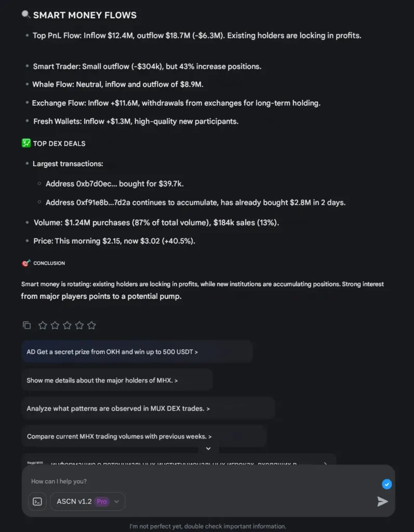The height and width of the screenshot is (532, 414).
Task: Click the money bag icon beside TOP DEX DEALS
Action: (x=25, y=143)
